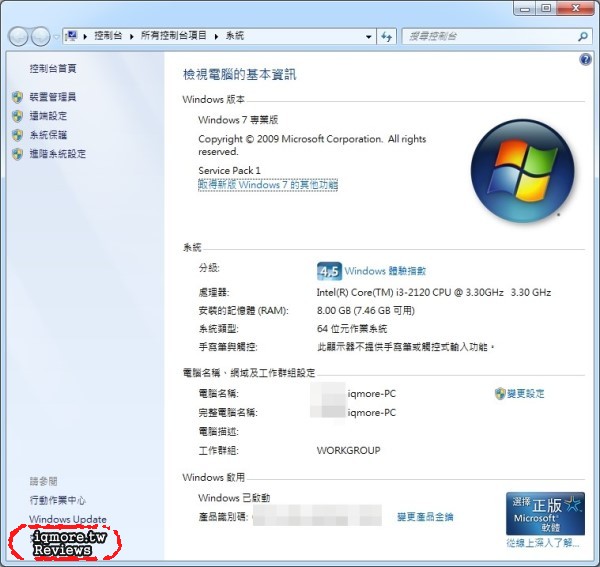600x567 pixels.
Task: Open 遠端設定 from sidebar
Action: [48, 116]
